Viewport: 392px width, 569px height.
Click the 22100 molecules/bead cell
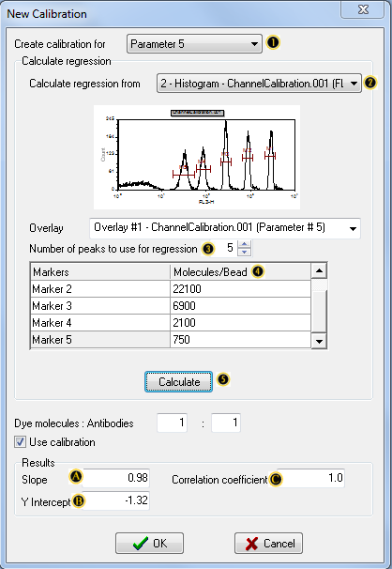point(241,289)
